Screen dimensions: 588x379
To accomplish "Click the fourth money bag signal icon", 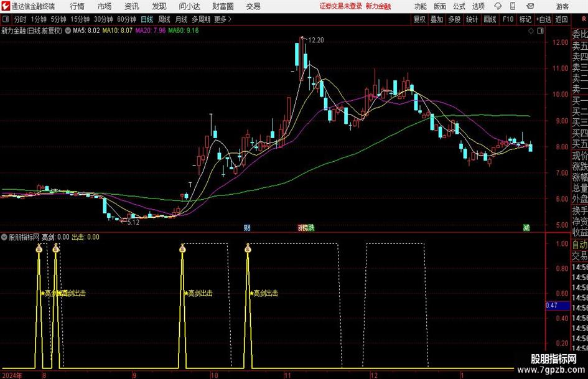I will coord(248,248).
